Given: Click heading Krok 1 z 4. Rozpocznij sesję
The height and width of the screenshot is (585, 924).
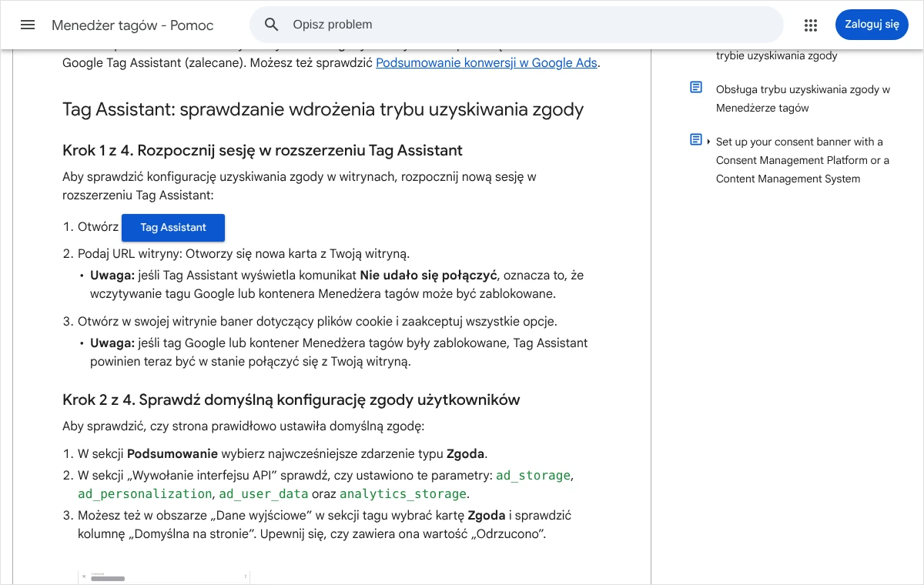Looking at the screenshot, I should 263,150.
